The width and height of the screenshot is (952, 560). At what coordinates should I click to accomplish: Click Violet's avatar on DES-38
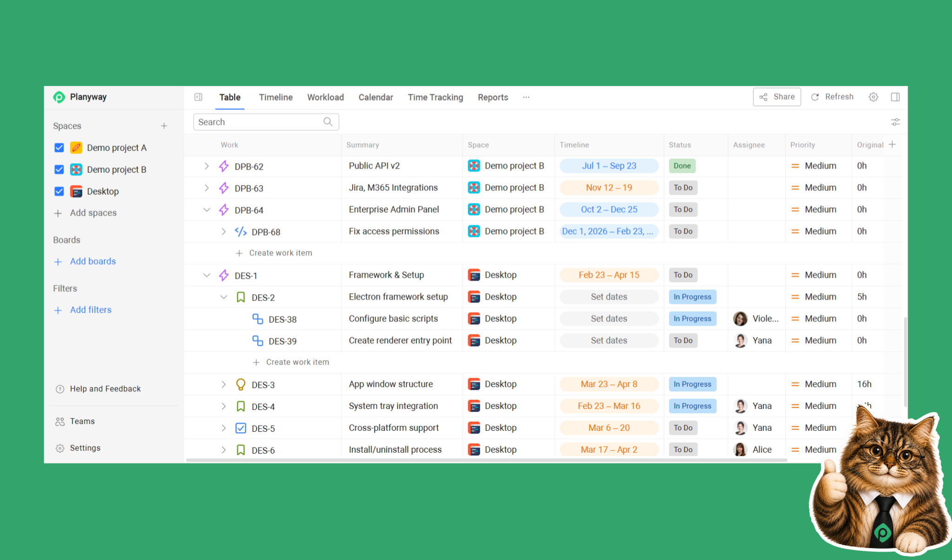pos(740,318)
